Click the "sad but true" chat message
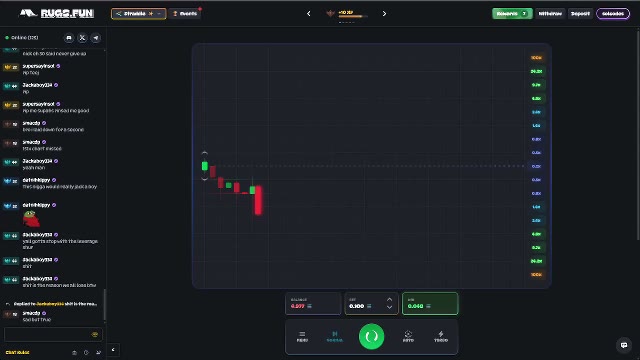 37,320
